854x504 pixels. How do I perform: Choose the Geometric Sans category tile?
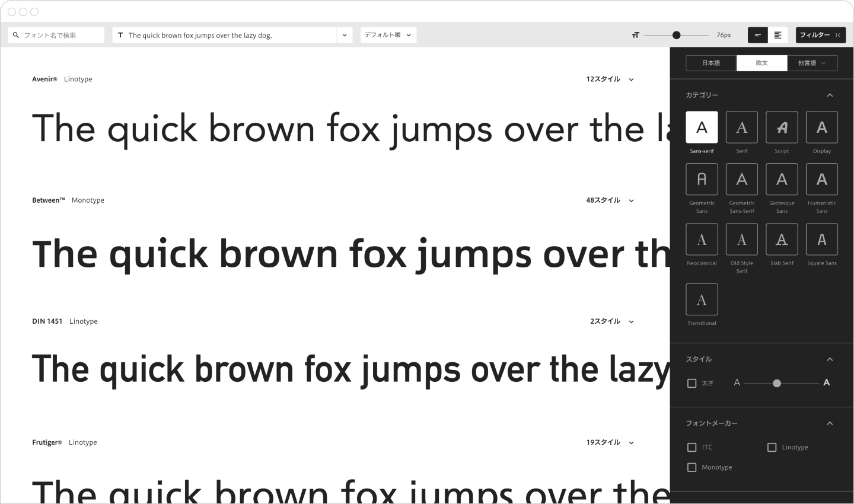tap(702, 179)
